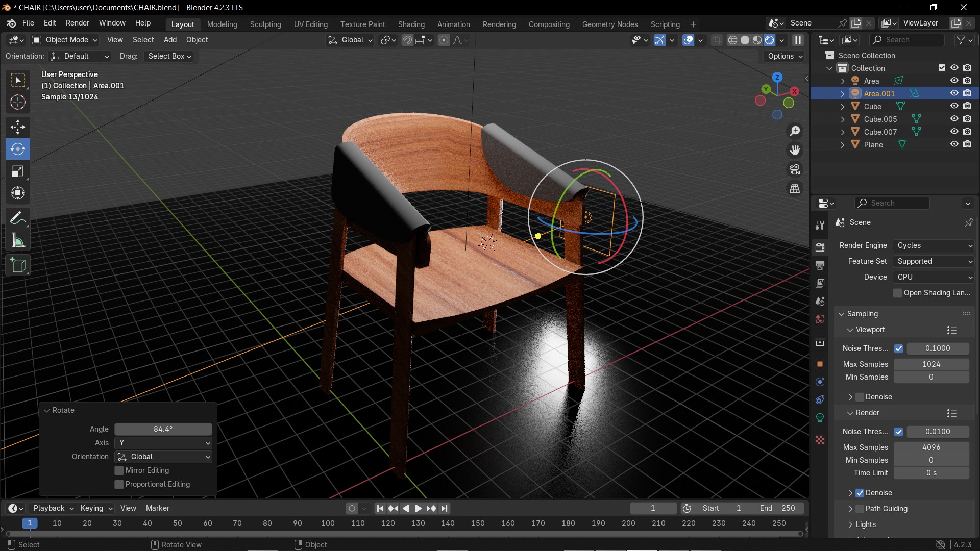This screenshot has width=980, height=551.
Task: Select the Transform tool
Action: coord(18,193)
